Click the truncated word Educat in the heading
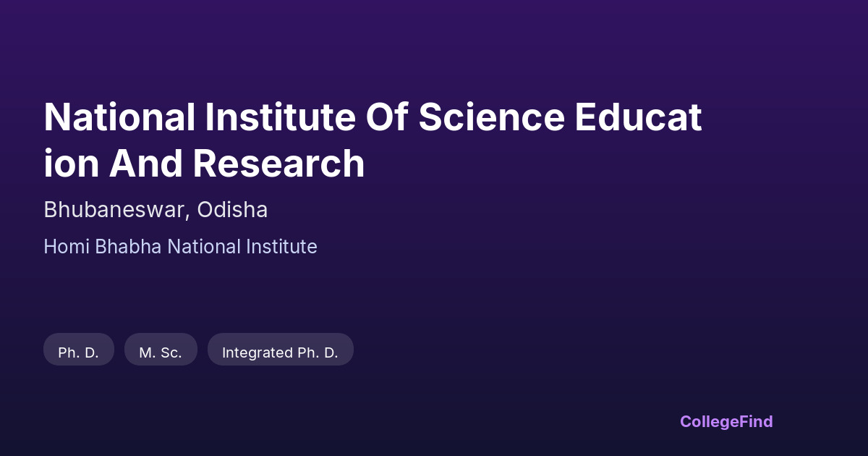The width and height of the screenshot is (868, 456). coord(639,118)
